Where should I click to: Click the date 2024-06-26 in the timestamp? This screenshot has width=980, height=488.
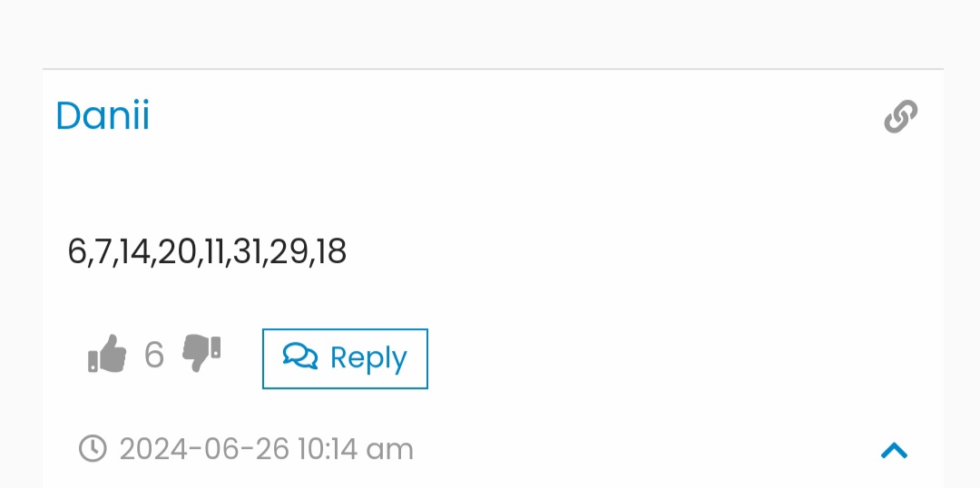click(204, 449)
